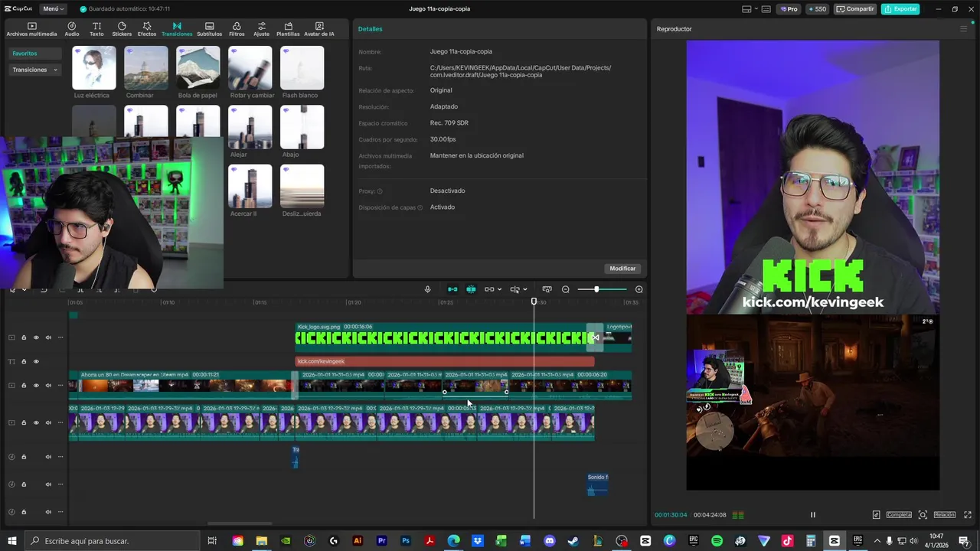Select the Sonido audio clip
Screen dimensions: 980x551
(x=597, y=484)
